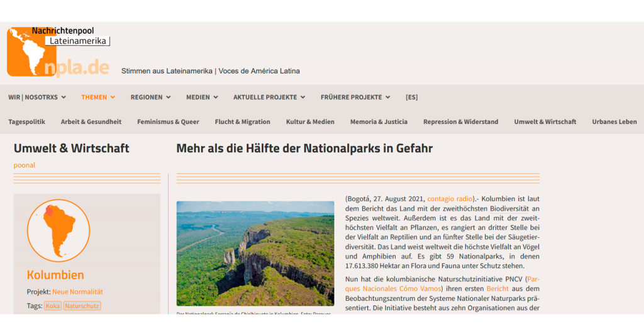Expand the REGIONEN menu chevron
Viewport: 644px width, 336px height.
[169, 98]
